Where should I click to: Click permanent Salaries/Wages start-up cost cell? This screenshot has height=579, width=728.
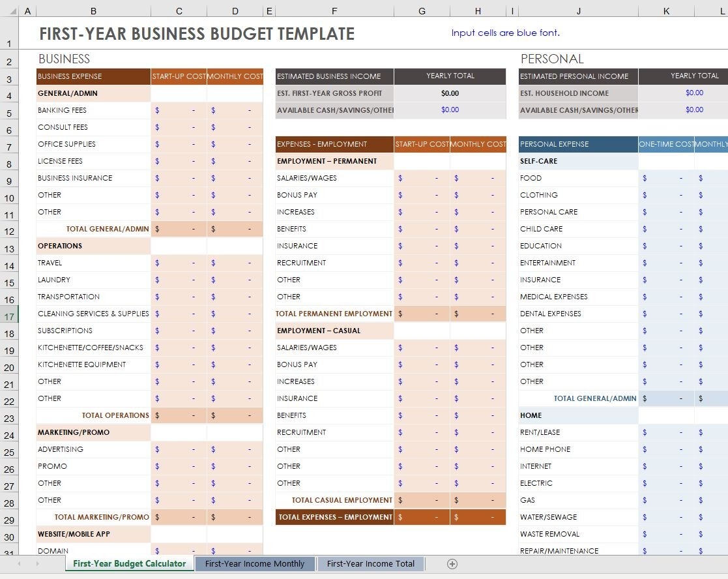tap(422, 178)
